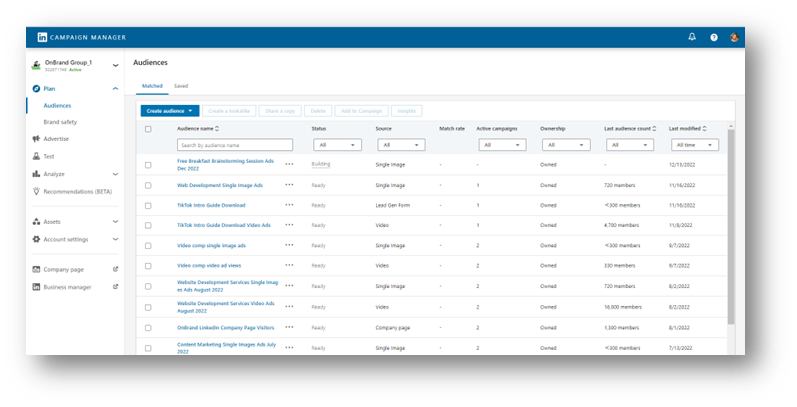Tick the select-all checkbox in table header

(148, 129)
